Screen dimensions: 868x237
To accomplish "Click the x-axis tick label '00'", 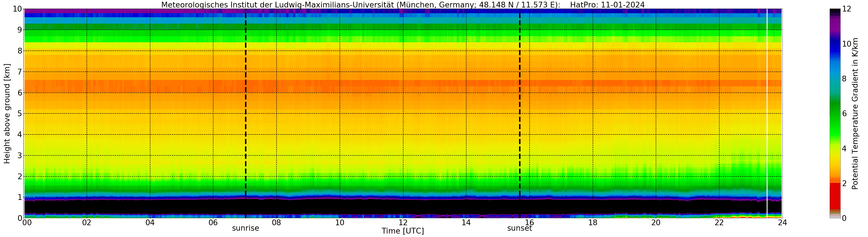I will [x=27, y=223].
